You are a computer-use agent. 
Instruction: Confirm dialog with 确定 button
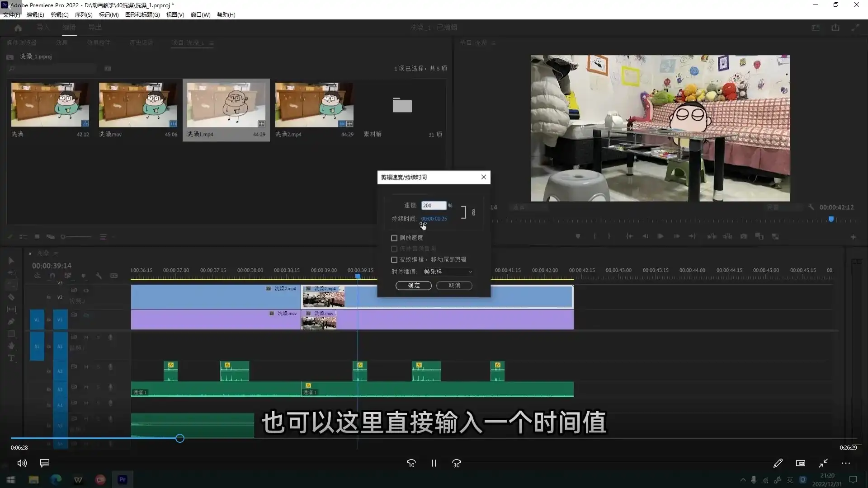413,285
